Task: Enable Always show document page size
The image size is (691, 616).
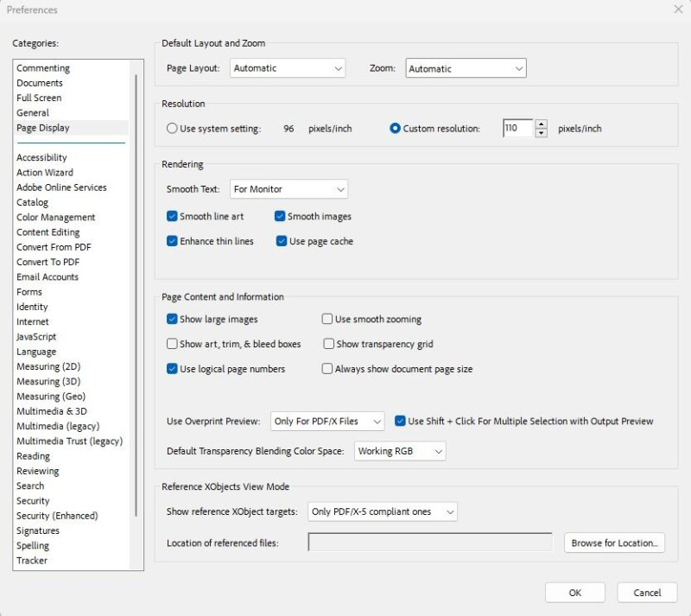Action: click(x=327, y=369)
